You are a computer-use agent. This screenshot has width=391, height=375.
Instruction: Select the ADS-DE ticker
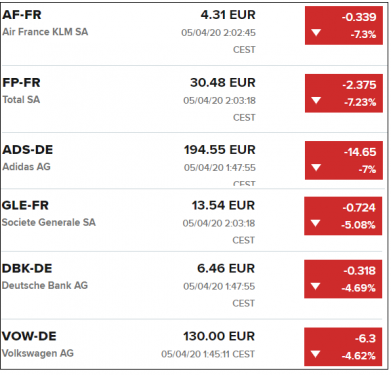tap(28, 150)
